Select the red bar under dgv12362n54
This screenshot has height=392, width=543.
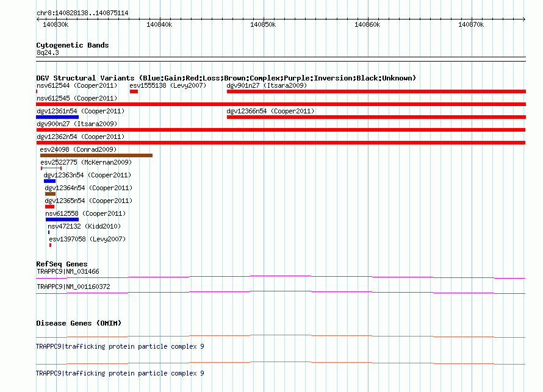point(281,143)
